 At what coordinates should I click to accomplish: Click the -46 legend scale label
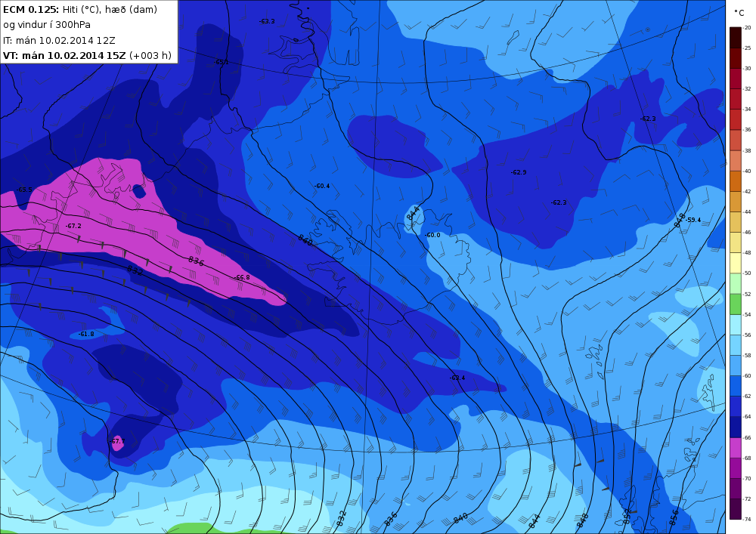point(747,233)
